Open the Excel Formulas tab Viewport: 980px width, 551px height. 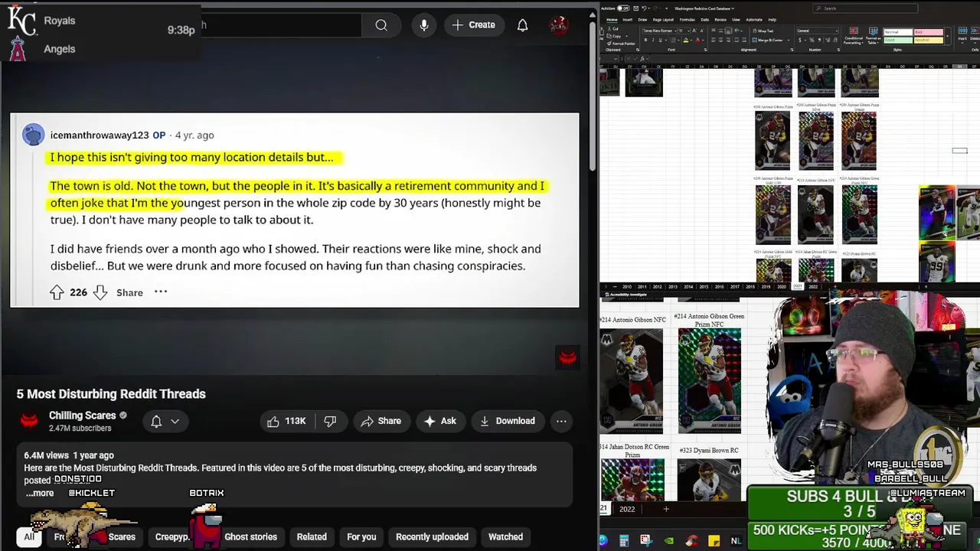coord(687,20)
